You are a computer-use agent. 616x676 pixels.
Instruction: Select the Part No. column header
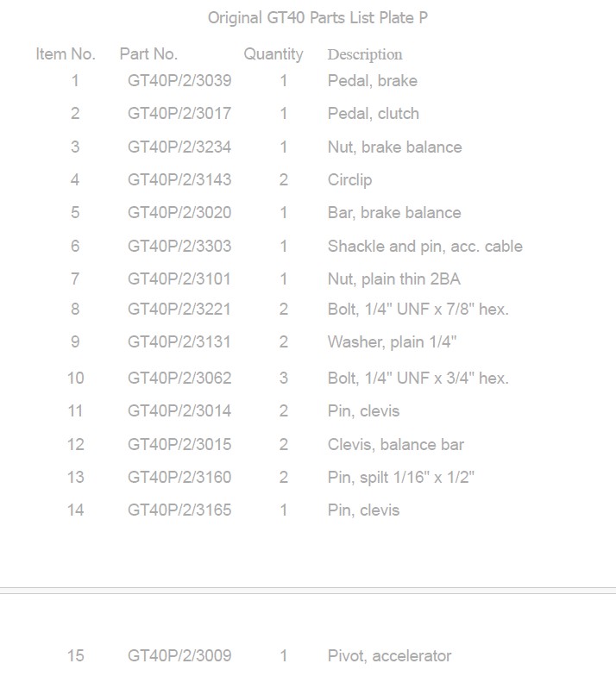(x=148, y=53)
